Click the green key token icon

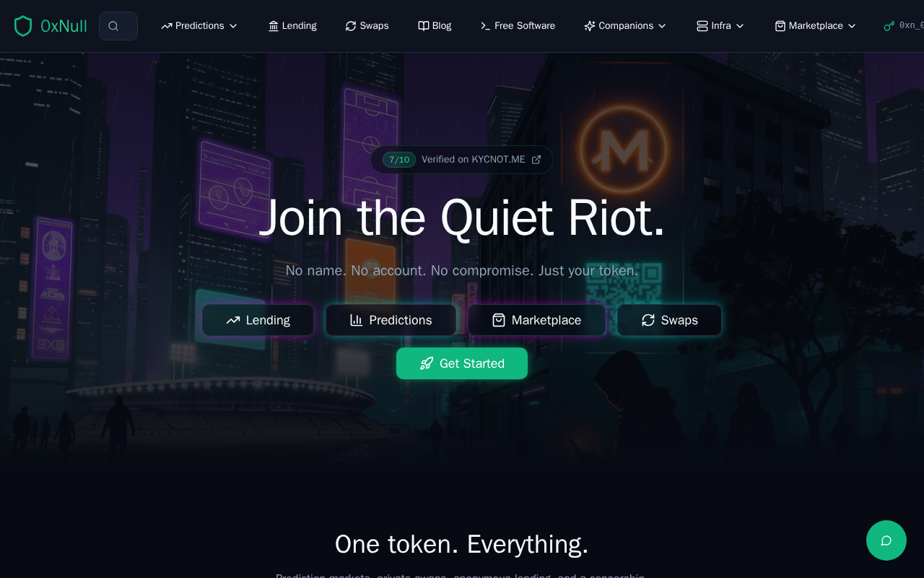(x=889, y=26)
